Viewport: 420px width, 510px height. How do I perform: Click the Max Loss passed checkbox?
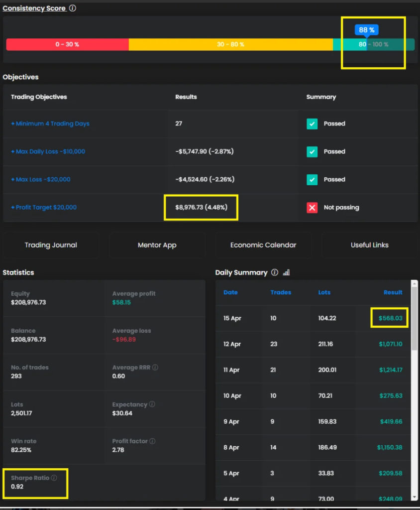(x=312, y=179)
